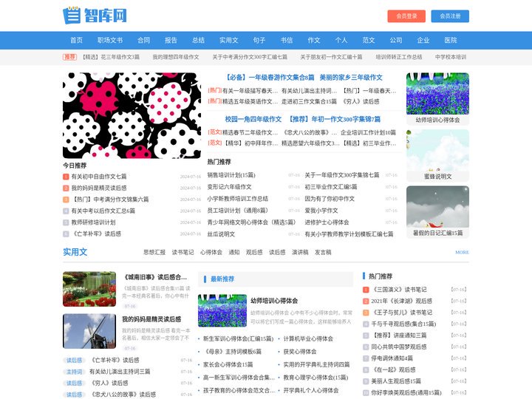Click the 蜜蜂说明文 sidebar thumbnail
Image resolution: width=532 pixels, height=399 pixels.
437,155
